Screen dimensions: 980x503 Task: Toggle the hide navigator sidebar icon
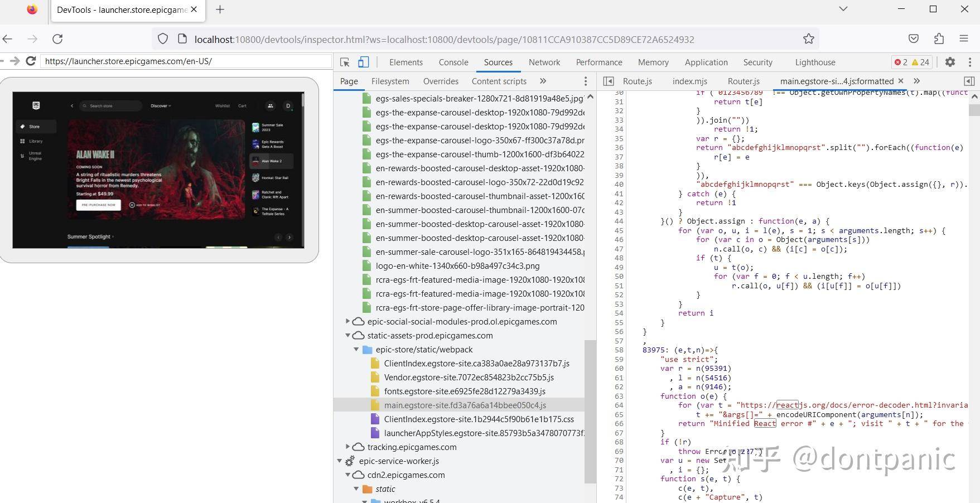[609, 81]
